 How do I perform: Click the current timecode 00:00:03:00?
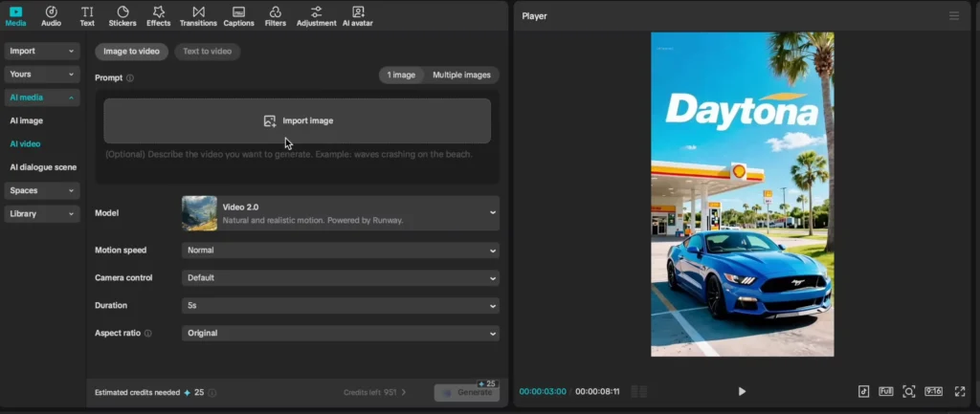(x=543, y=392)
